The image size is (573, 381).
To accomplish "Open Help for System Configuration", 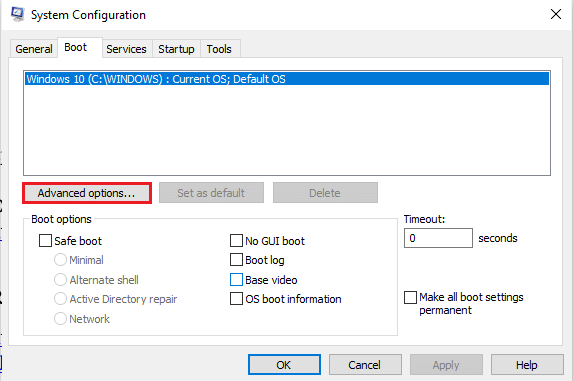I will [527, 365].
